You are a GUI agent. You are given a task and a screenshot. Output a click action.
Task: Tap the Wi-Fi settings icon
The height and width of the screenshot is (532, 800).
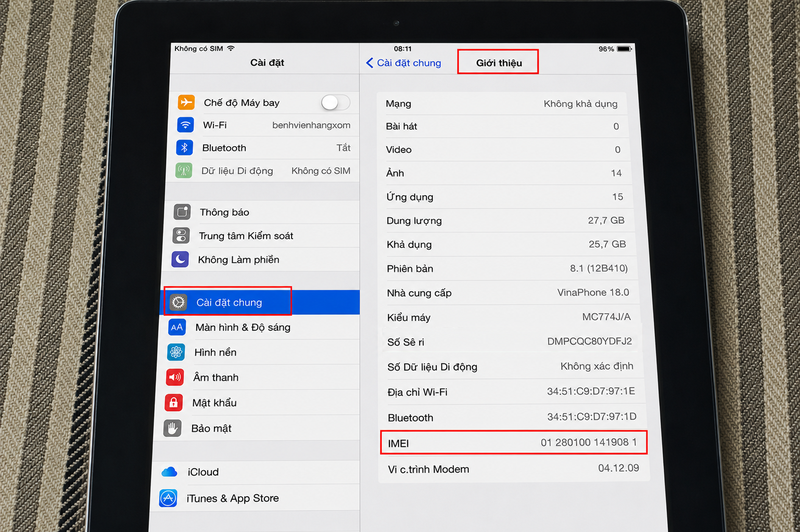(x=185, y=125)
